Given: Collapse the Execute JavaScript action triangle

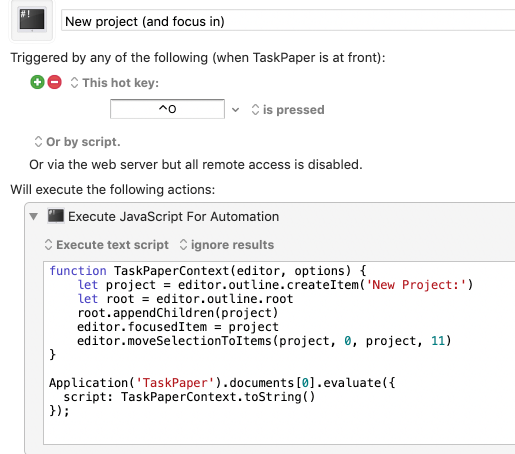Looking at the screenshot, I should click(34, 217).
